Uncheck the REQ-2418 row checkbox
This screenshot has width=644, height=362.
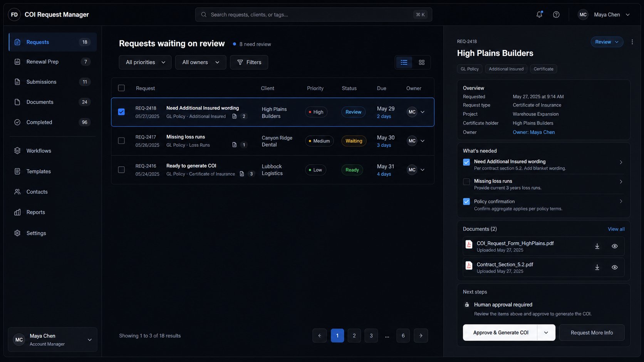coord(121,112)
